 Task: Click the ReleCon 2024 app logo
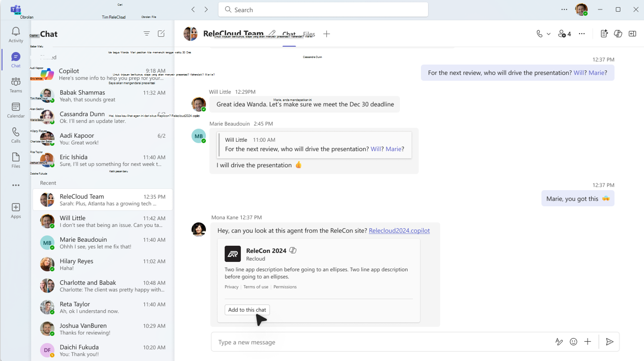(x=233, y=254)
